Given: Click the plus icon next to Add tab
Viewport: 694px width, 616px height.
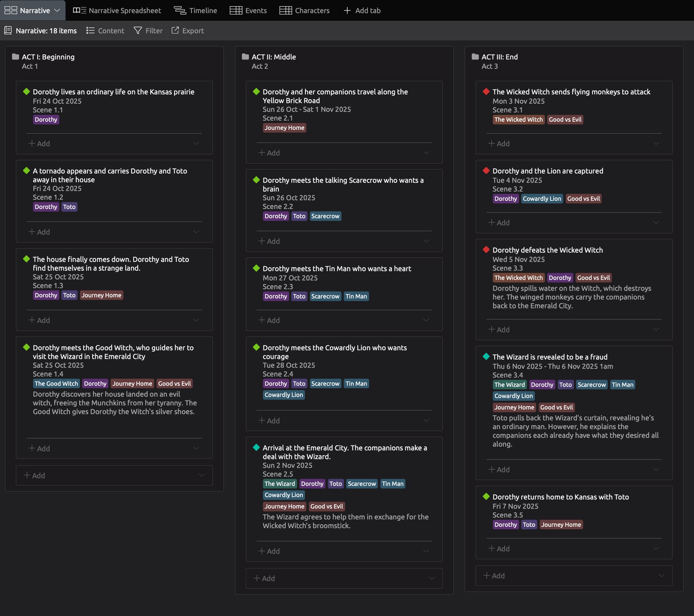Looking at the screenshot, I should click(347, 10).
